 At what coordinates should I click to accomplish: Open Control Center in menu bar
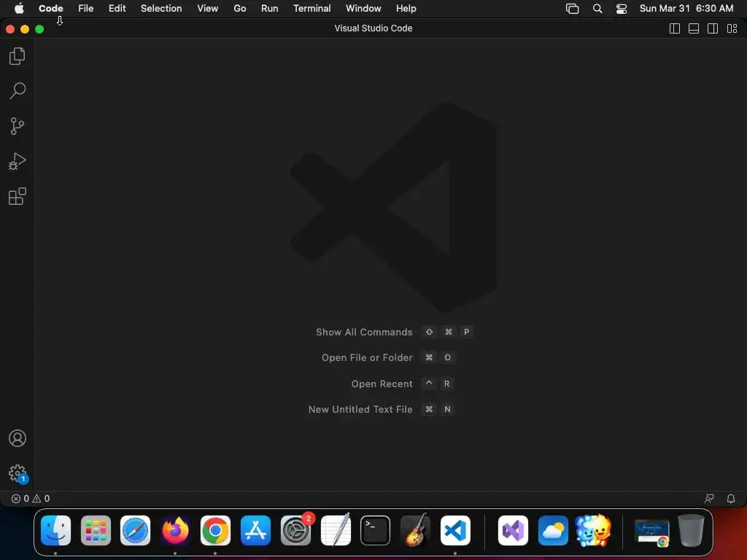click(x=622, y=9)
